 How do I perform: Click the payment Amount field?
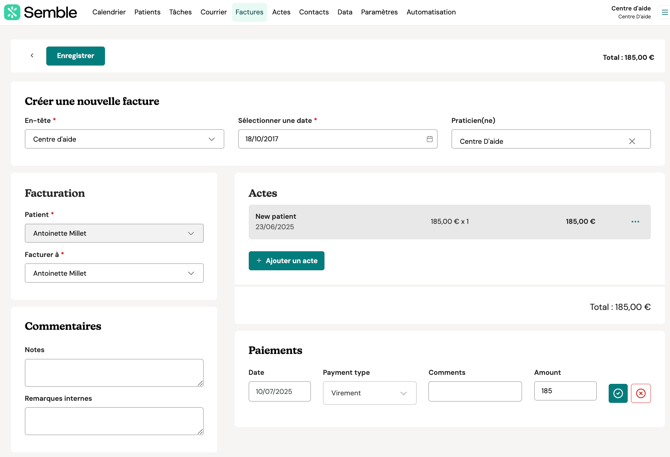coord(565,391)
